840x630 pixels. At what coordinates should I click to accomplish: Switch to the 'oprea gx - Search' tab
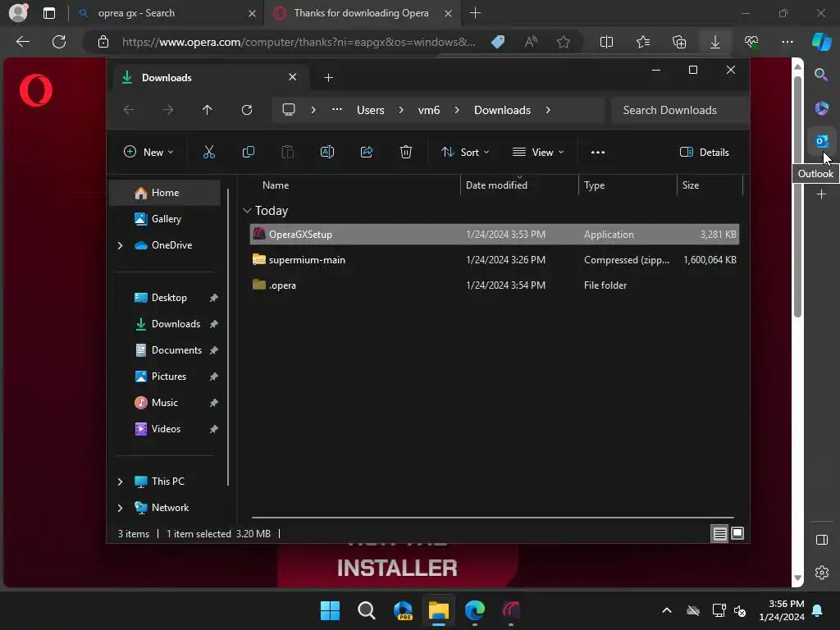(x=166, y=13)
